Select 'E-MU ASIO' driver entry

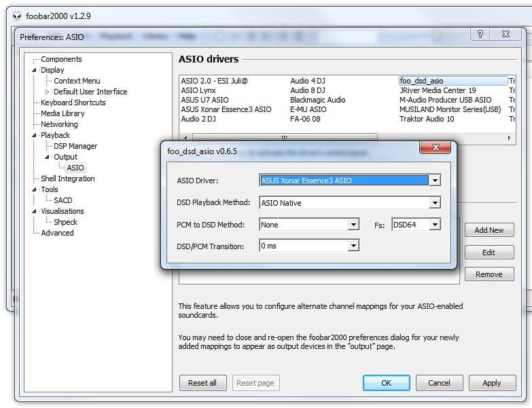(308, 109)
